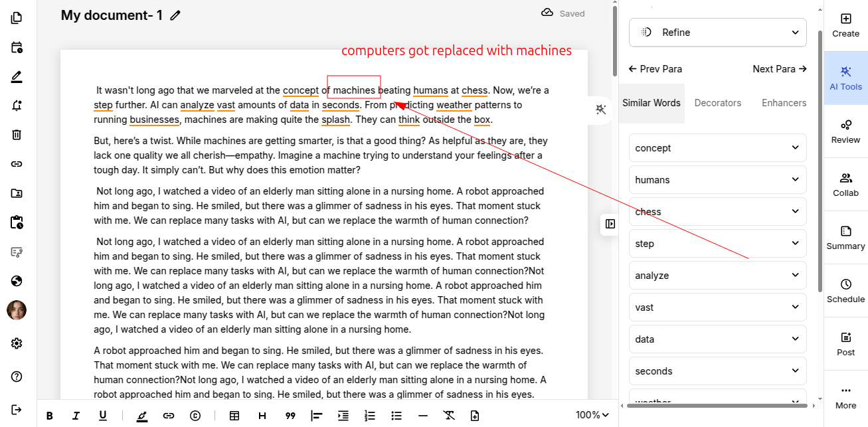
Task: Edit the document title with pencil icon
Action: (175, 15)
